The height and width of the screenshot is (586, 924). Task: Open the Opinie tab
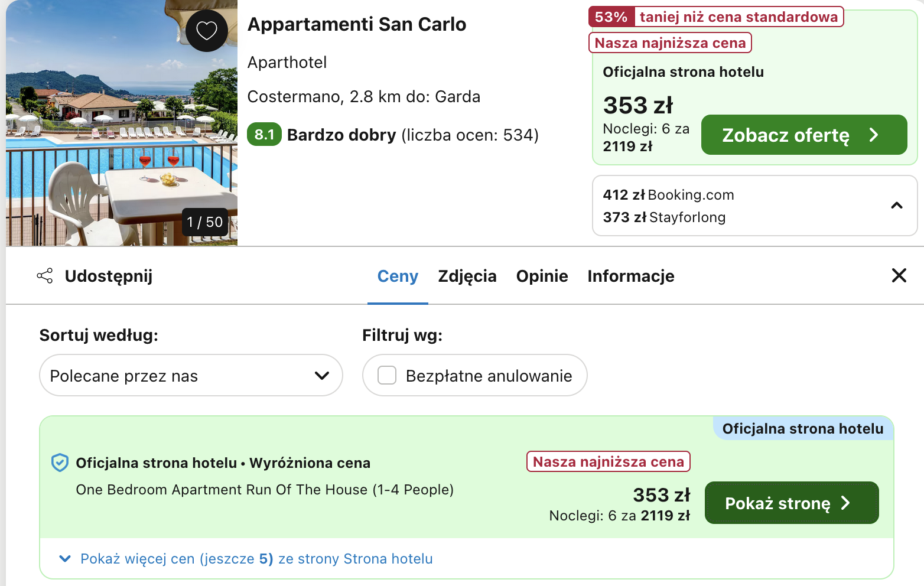click(x=542, y=276)
